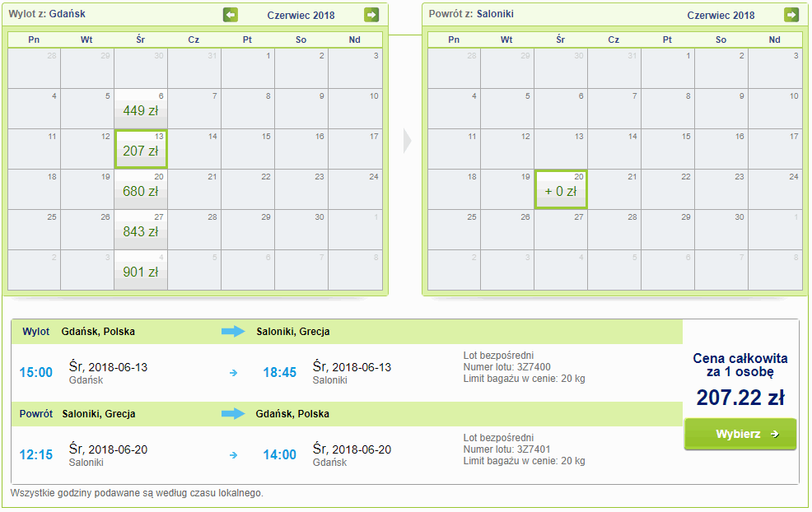Click the total price 207.22 zł
Image resolution: width=812 pixels, height=512 pixels.
coord(740,398)
